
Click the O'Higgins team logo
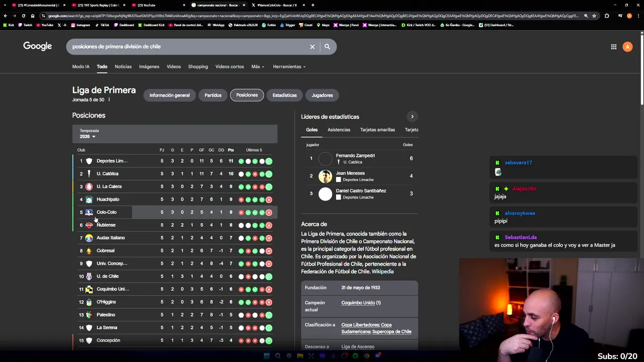tap(89, 302)
